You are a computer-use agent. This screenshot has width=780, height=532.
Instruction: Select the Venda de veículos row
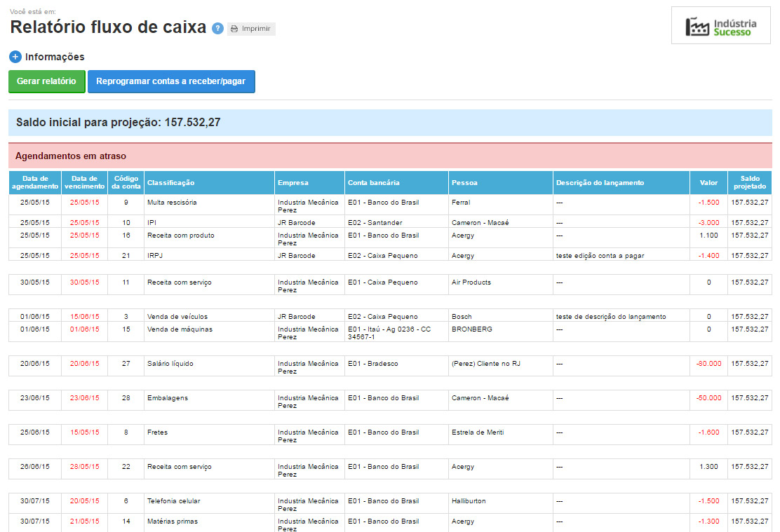177,317
